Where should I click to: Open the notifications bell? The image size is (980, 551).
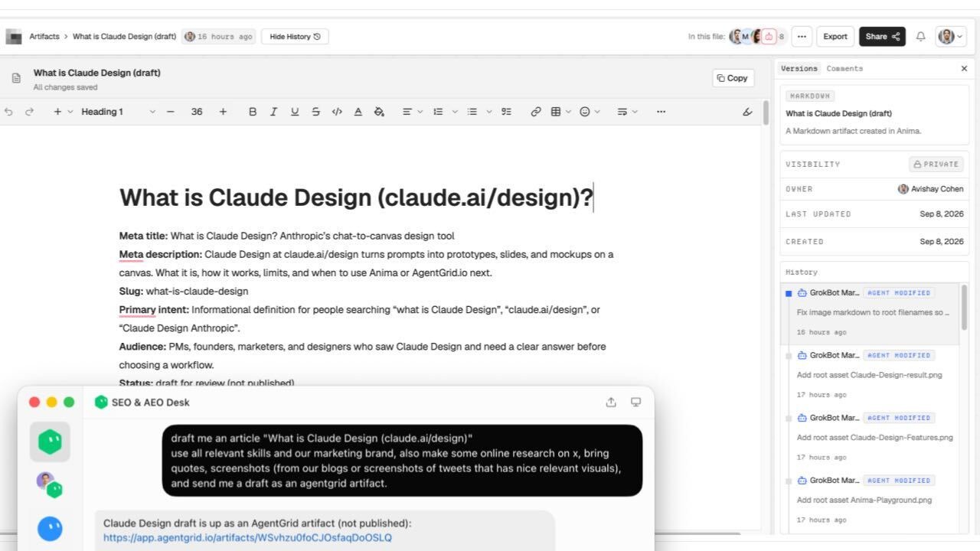pos(921,37)
